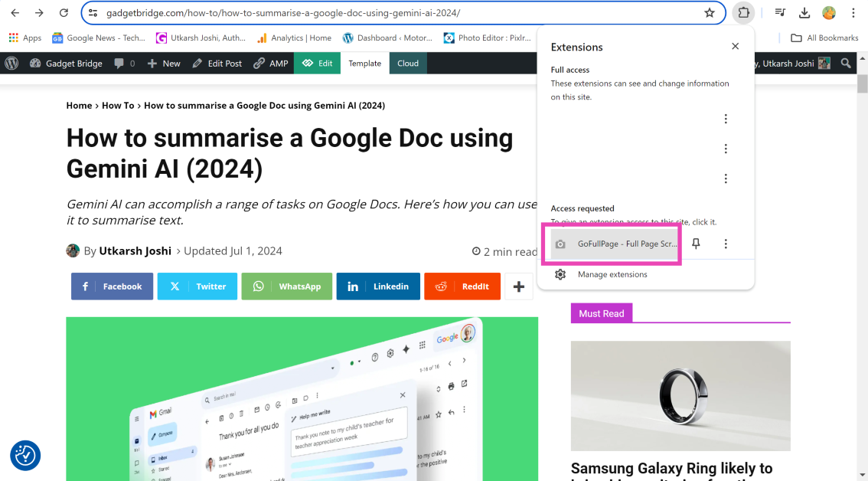Click GoFullPage - Full Page Screen Capture extension
Image resolution: width=868 pixels, height=481 pixels.
(615, 244)
